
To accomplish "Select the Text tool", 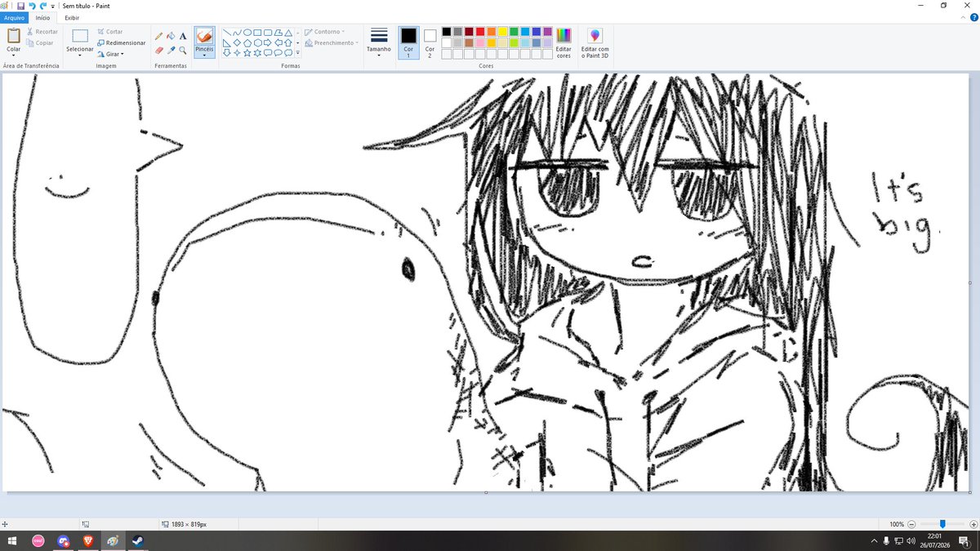I will [x=183, y=36].
